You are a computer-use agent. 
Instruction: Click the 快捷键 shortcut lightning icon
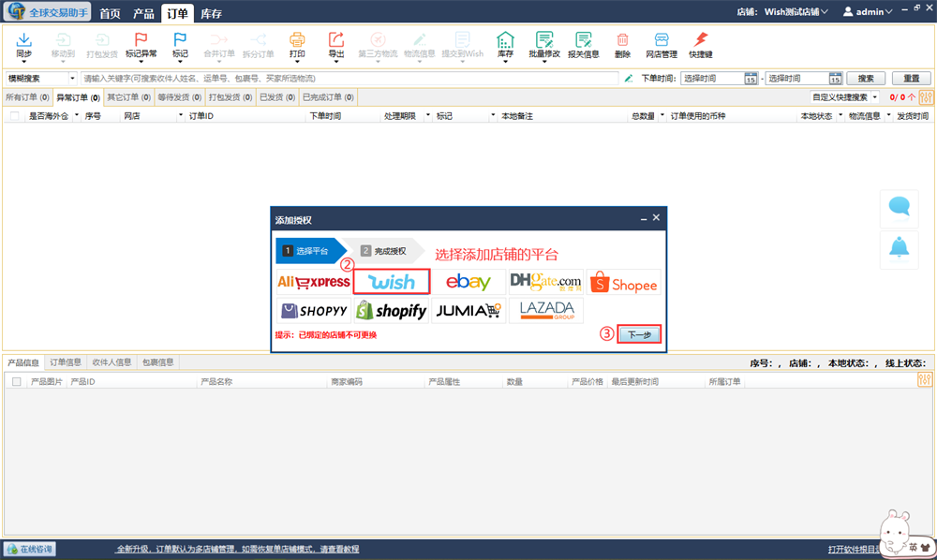(700, 39)
